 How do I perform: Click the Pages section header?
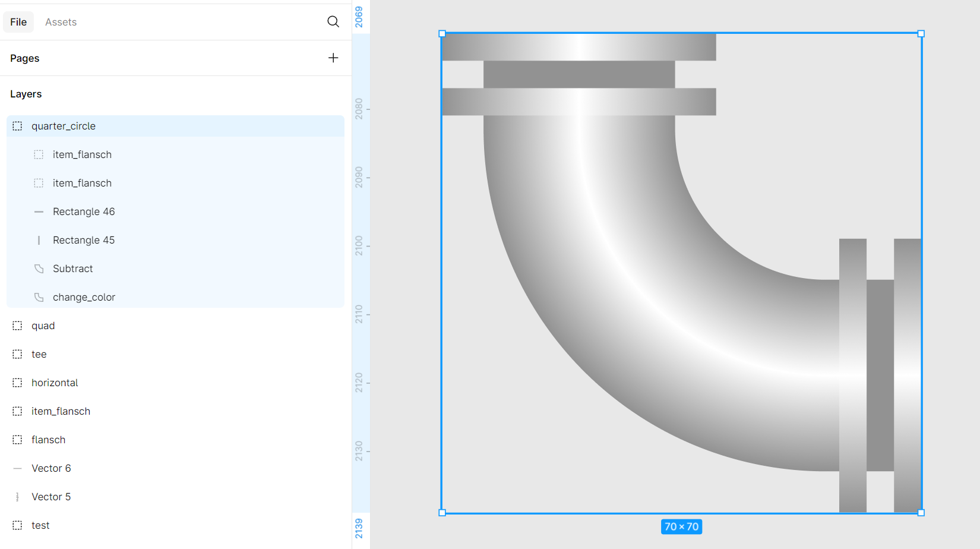(x=25, y=58)
